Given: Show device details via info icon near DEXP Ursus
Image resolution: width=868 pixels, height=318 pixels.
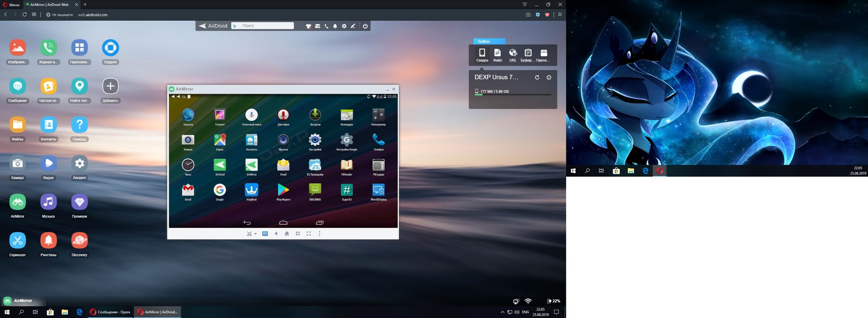Looking at the screenshot, I should 549,77.
